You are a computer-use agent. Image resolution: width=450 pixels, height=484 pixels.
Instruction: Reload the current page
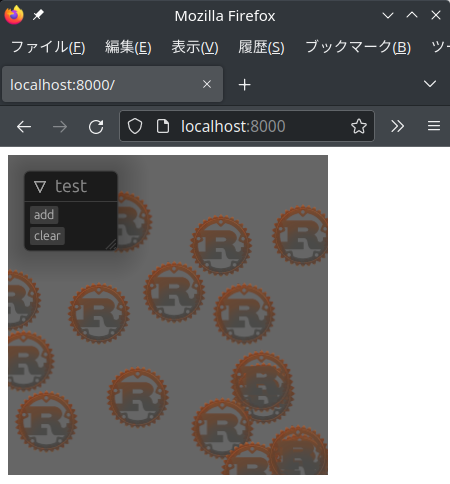[96, 127]
